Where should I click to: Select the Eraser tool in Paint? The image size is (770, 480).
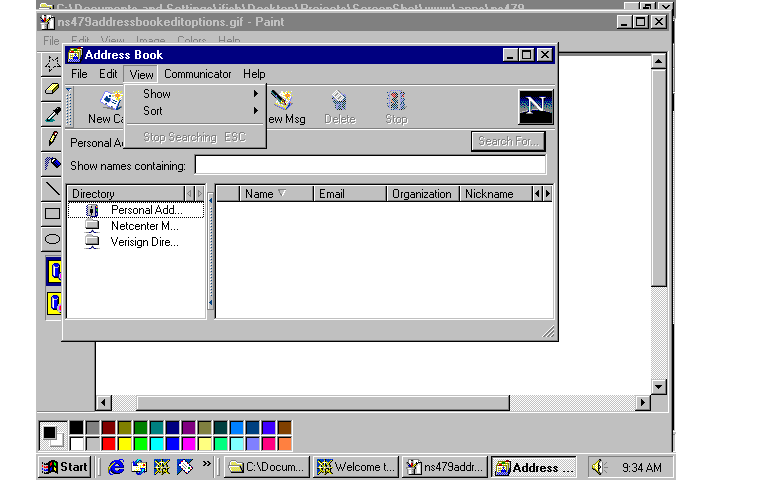pos(52,89)
